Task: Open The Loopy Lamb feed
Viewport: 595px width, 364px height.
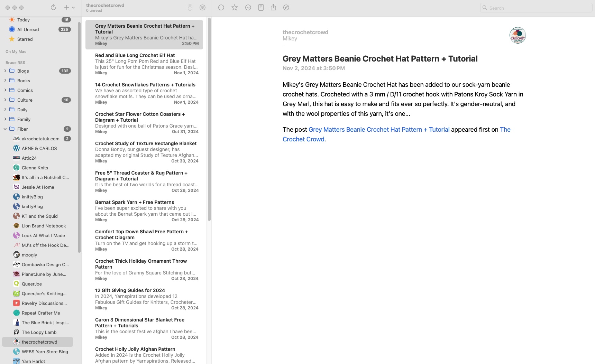Action: pyautogui.click(x=37, y=332)
